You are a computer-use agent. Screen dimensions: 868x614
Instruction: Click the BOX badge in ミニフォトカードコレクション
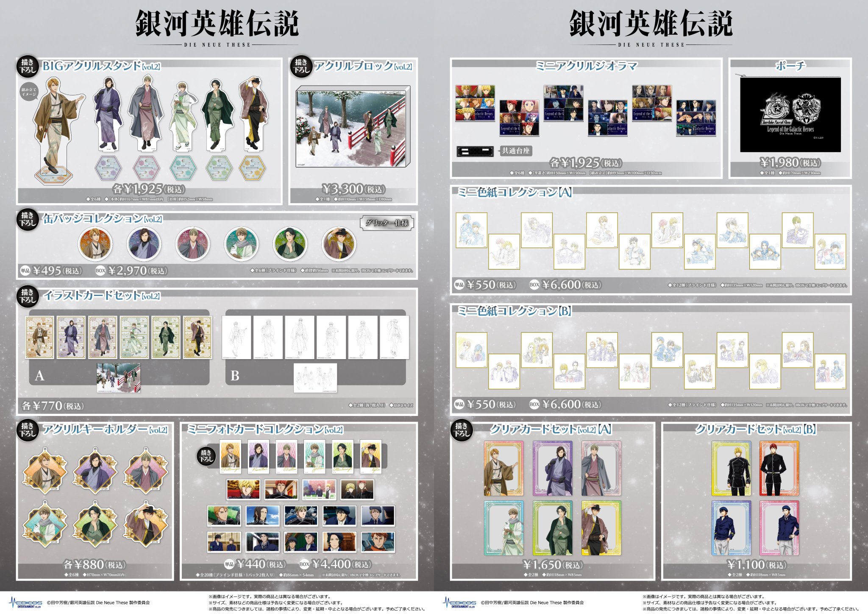(304, 564)
